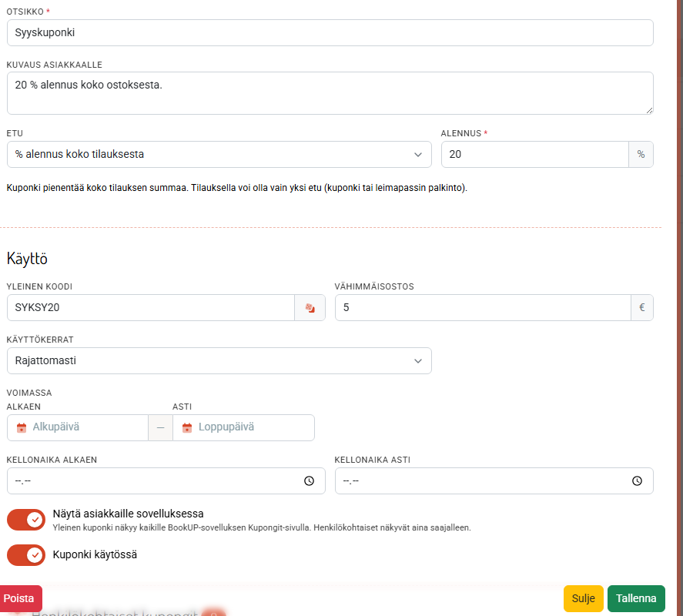Click the Käyttö section heading
Screen dimensions: 683x616
click(27, 259)
